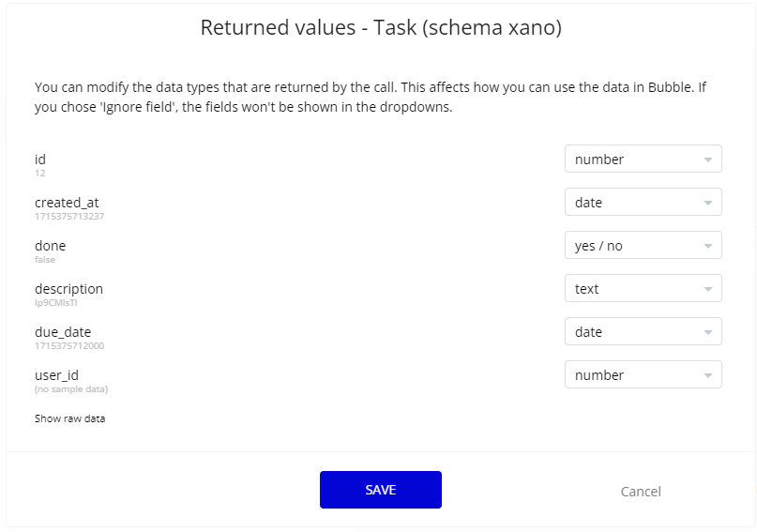Show raw data for the call
The width and height of the screenshot is (757, 532).
click(69, 418)
